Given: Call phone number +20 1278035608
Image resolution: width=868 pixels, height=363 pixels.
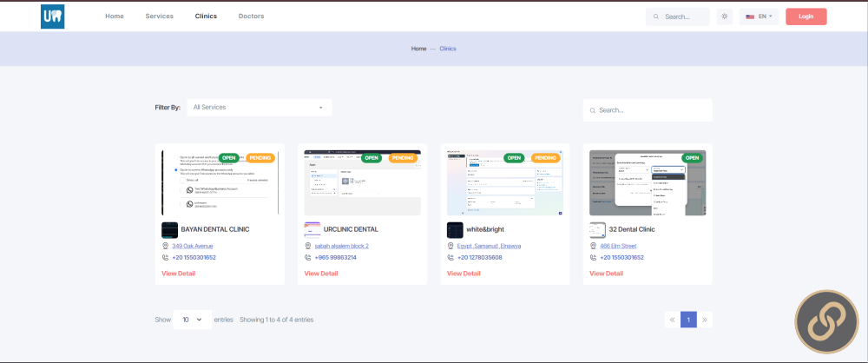Looking at the screenshot, I should pos(479,258).
